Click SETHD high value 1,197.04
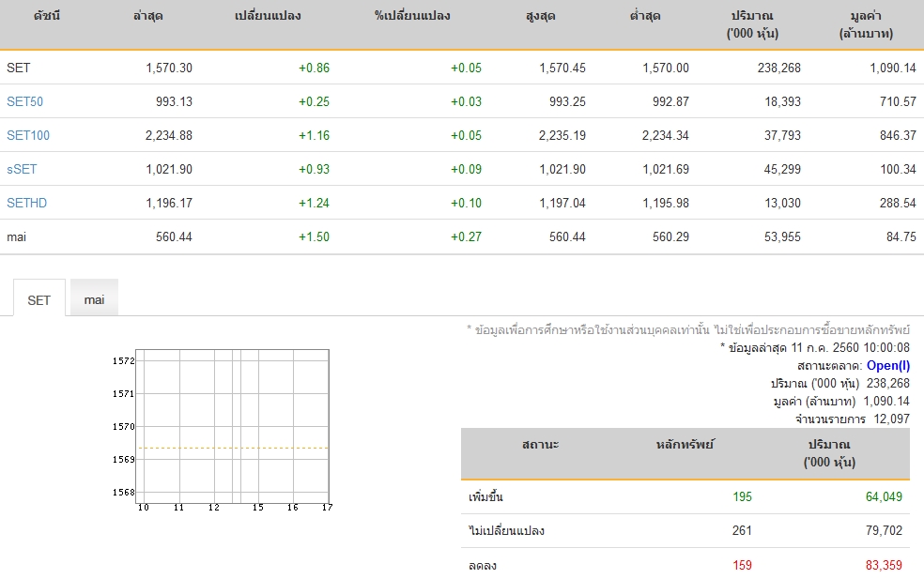The height and width of the screenshot is (579, 924). coord(562,204)
